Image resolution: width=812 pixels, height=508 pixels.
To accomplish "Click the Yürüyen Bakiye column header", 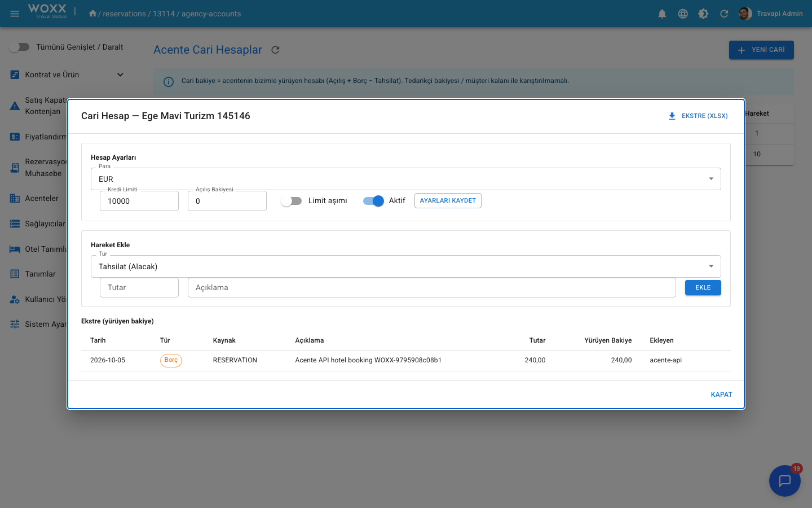I will pyautogui.click(x=608, y=340).
